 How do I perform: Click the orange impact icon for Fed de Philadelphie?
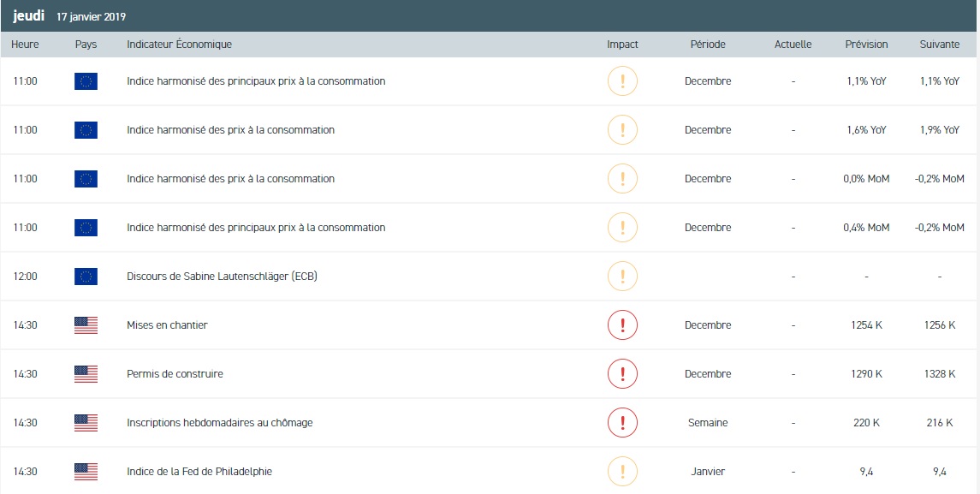tap(622, 472)
